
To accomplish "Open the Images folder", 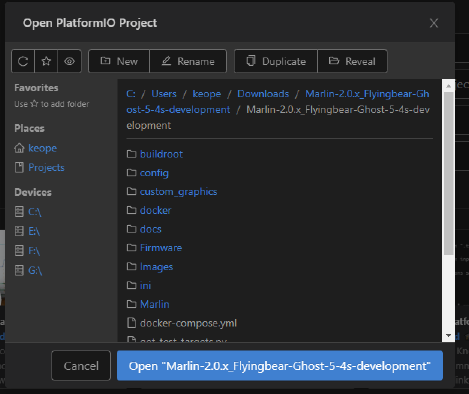I will click(156, 267).
